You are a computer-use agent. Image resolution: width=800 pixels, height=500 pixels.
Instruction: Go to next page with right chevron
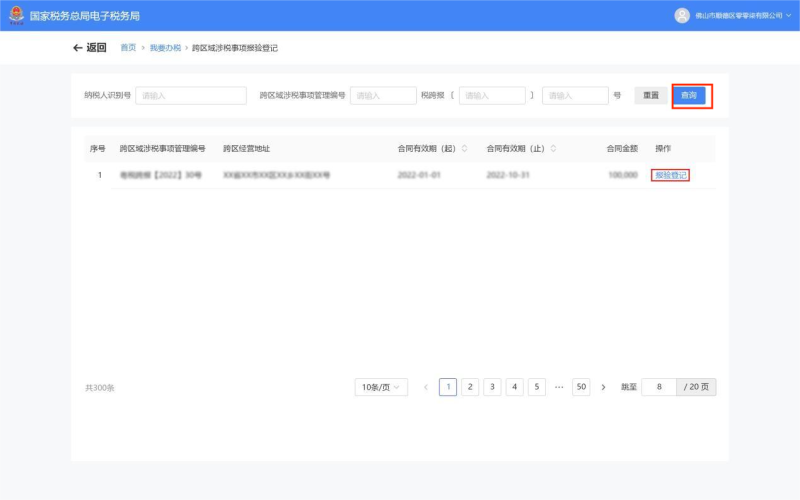(603, 387)
